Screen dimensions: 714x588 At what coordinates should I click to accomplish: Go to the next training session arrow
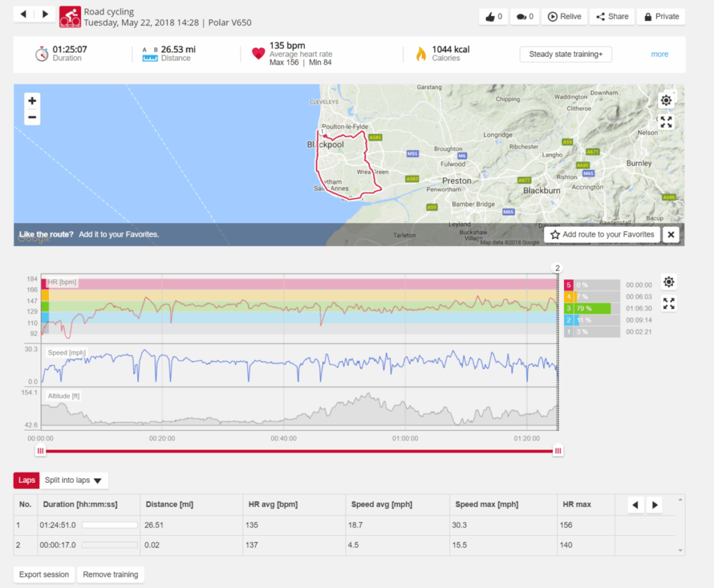click(x=45, y=14)
